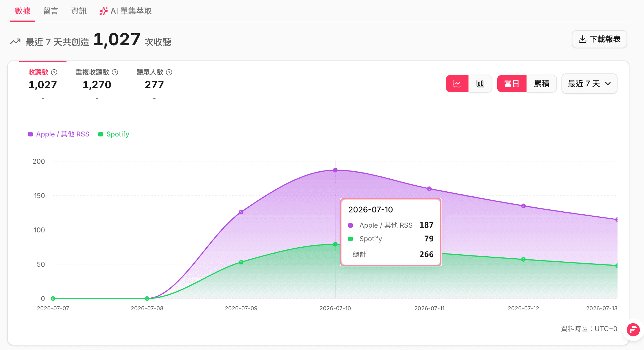
Task: Open the 最近 7 天 date range dropdown
Action: (589, 84)
